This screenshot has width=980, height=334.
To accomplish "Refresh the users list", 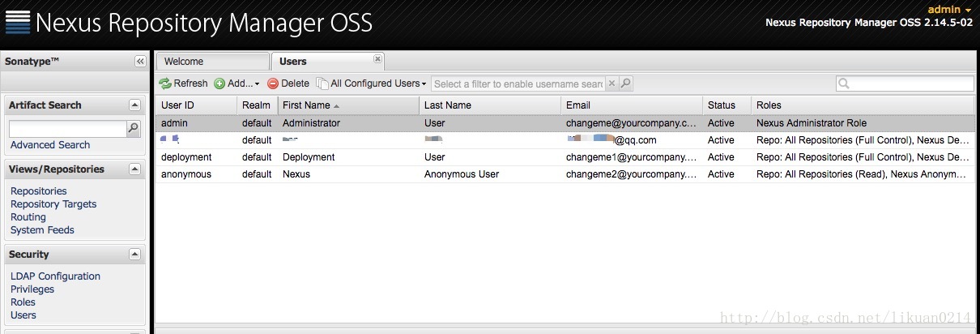I will click(184, 83).
